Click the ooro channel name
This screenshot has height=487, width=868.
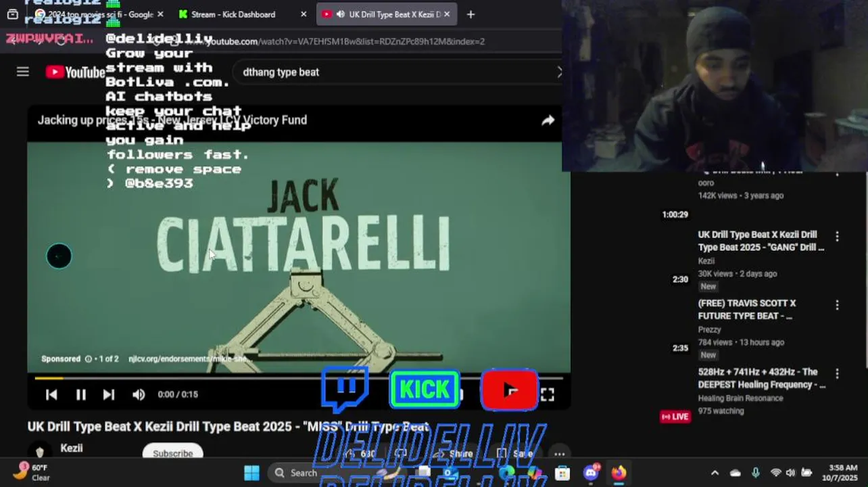coord(706,183)
